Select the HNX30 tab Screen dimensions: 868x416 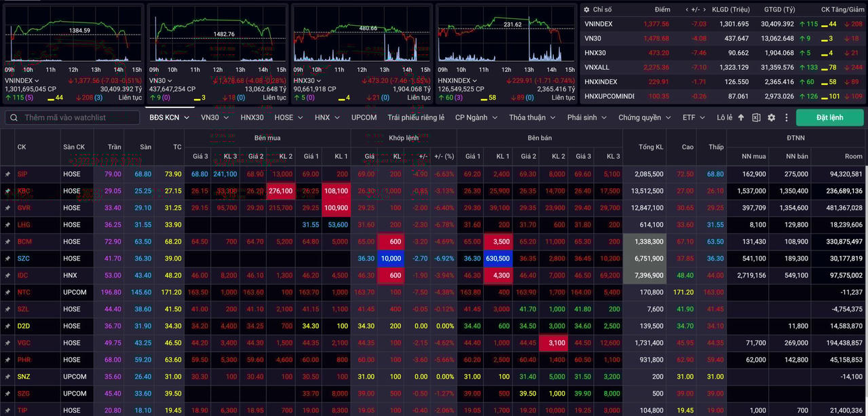[252, 117]
